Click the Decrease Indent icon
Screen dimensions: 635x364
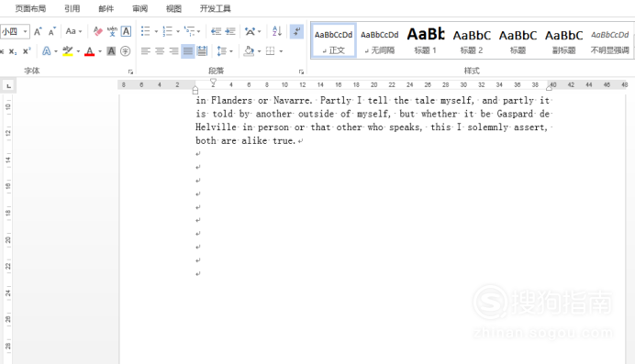coord(216,31)
